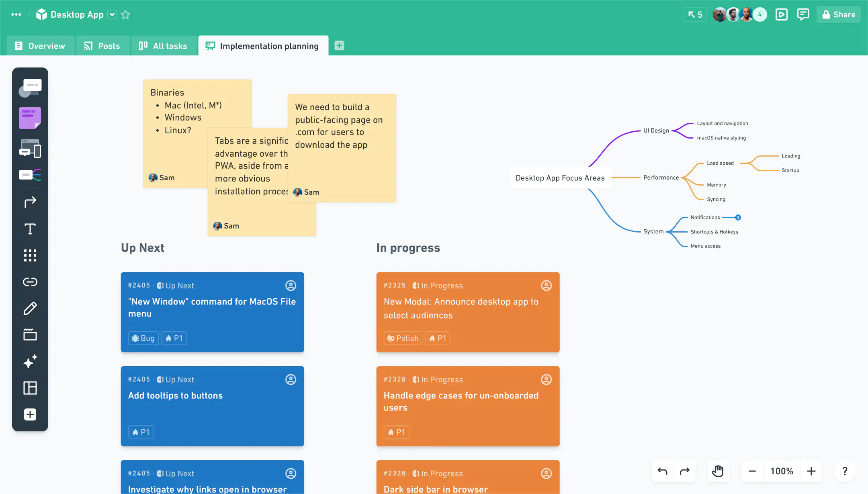Click the 100% zoom level

(x=782, y=471)
